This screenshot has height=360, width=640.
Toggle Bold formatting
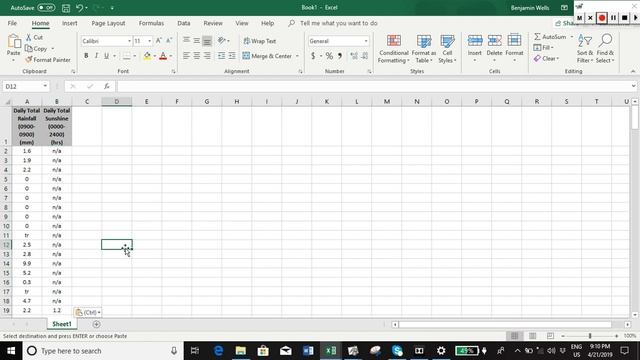click(x=86, y=56)
